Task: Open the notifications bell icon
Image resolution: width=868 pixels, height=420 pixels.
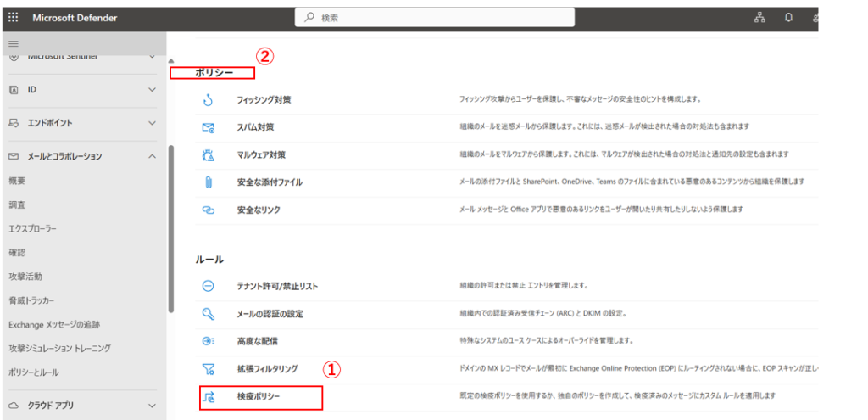Action: coord(788,18)
